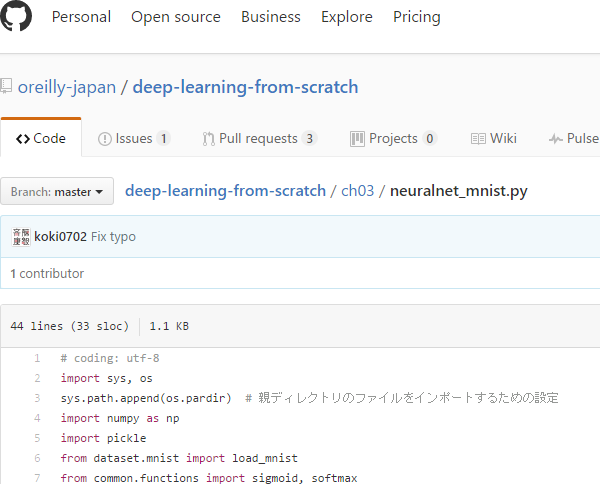Click the 'import numpy as np' line
Image resolution: width=600 pixels, height=484 pixels.
point(120,418)
